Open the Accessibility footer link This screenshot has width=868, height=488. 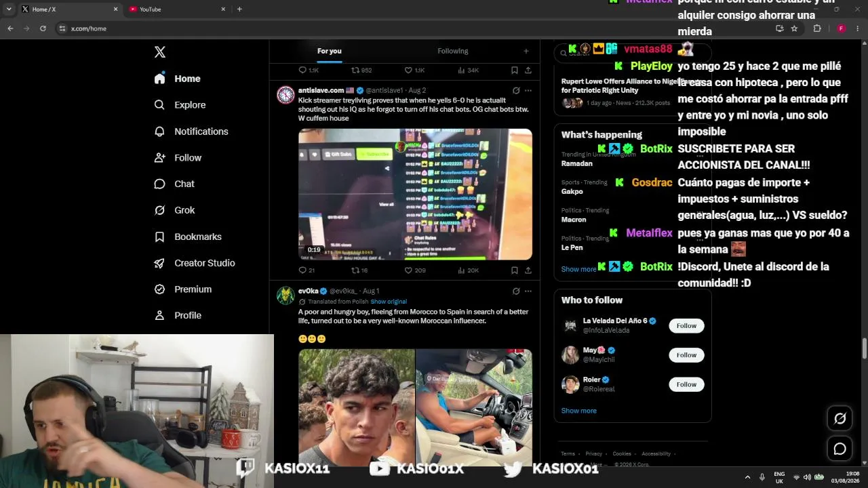656,454
